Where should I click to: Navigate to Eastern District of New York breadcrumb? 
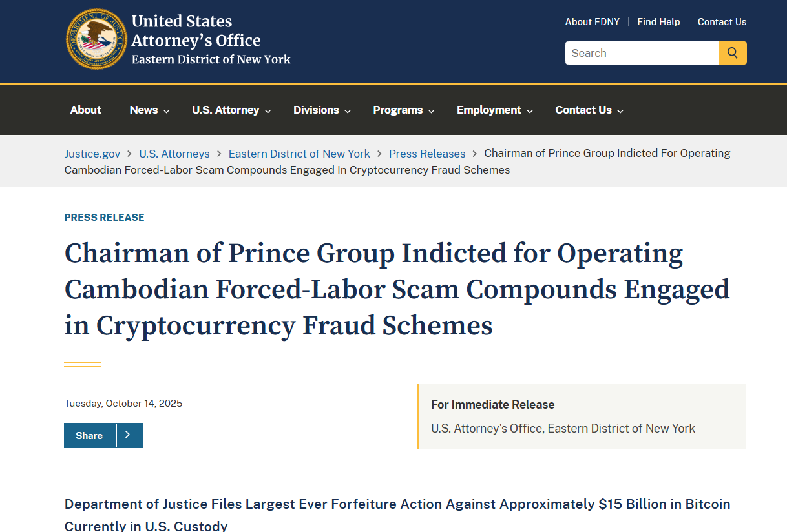[x=299, y=154]
